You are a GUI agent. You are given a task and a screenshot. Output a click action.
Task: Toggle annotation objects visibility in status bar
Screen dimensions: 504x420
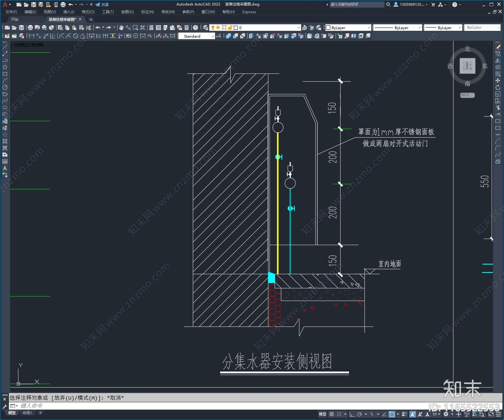click(412, 414)
